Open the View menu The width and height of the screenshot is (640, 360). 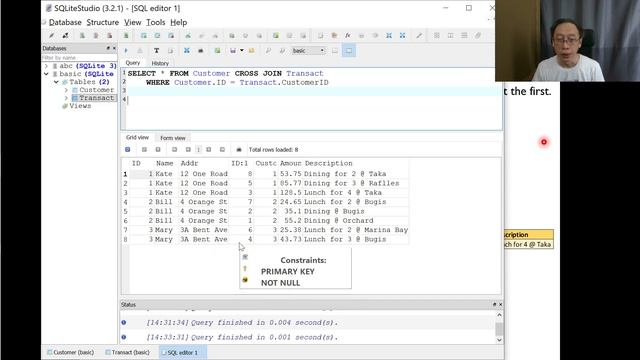coord(133,22)
